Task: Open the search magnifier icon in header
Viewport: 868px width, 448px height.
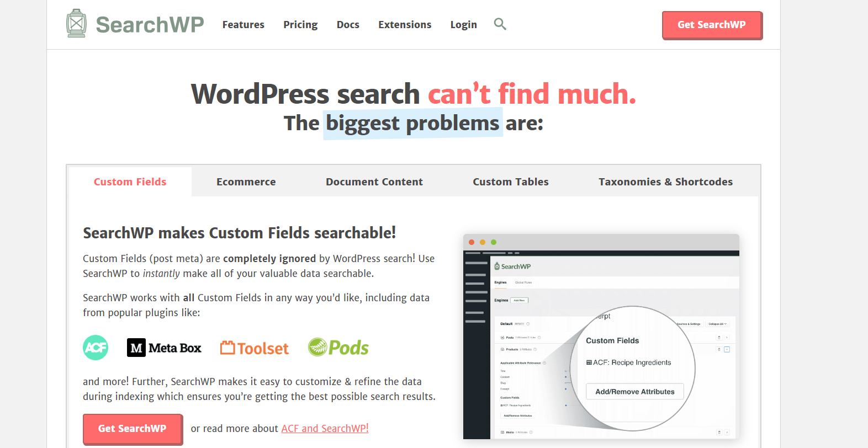Action: pyautogui.click(x=500, y=24)
